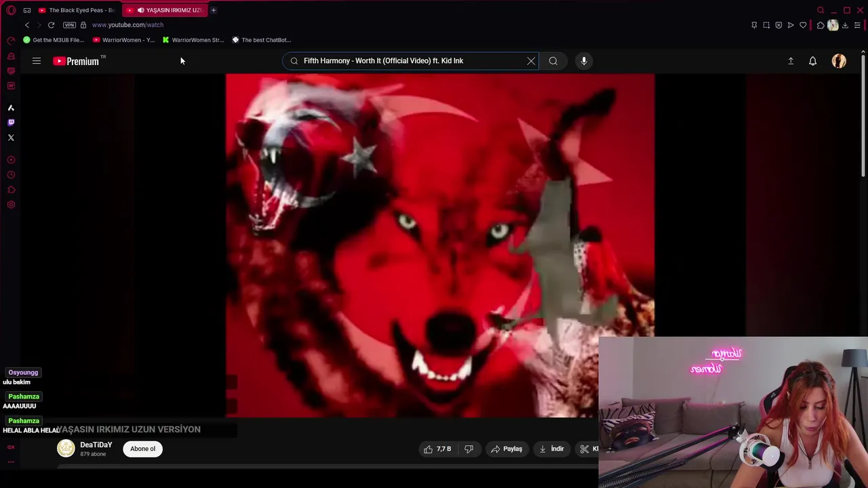Open the site padlock security info
The width and height of the screenshot is (868, 488).
coord(83,25)
